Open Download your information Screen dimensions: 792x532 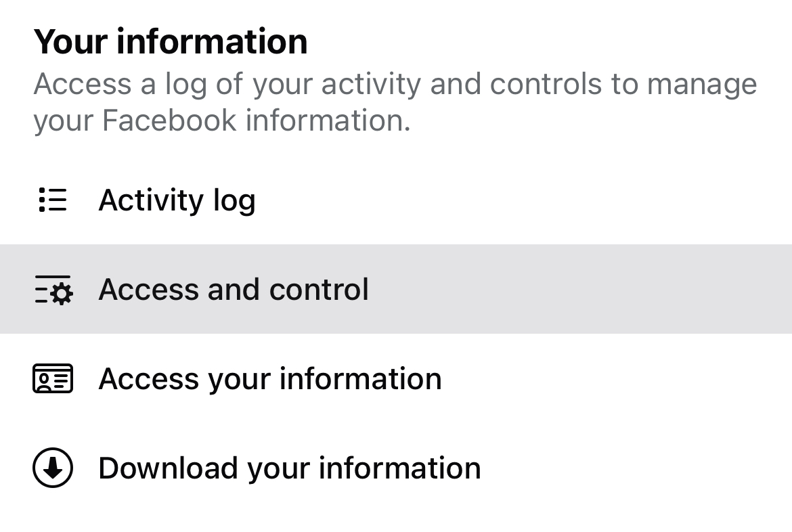click(x=290, y=468)
